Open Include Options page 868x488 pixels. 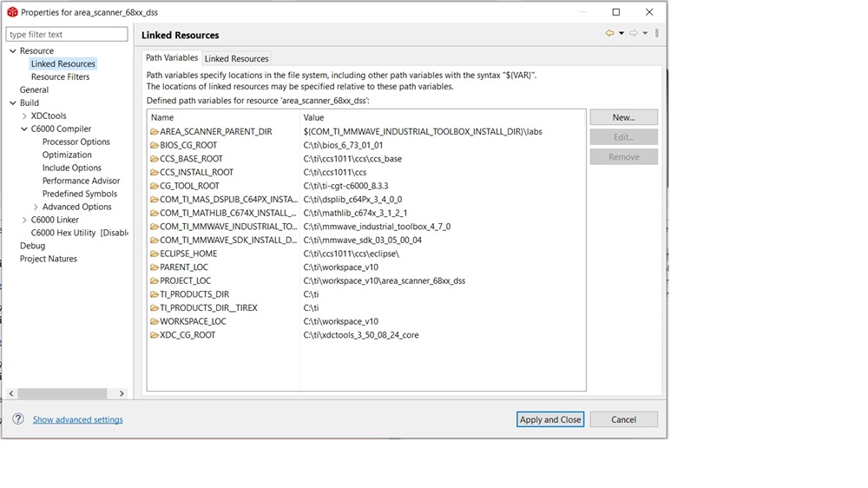click(x=72, y=168)
